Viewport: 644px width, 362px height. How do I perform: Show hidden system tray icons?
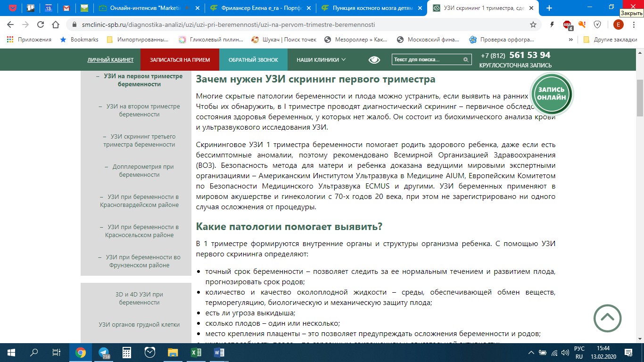click(532, 353)
